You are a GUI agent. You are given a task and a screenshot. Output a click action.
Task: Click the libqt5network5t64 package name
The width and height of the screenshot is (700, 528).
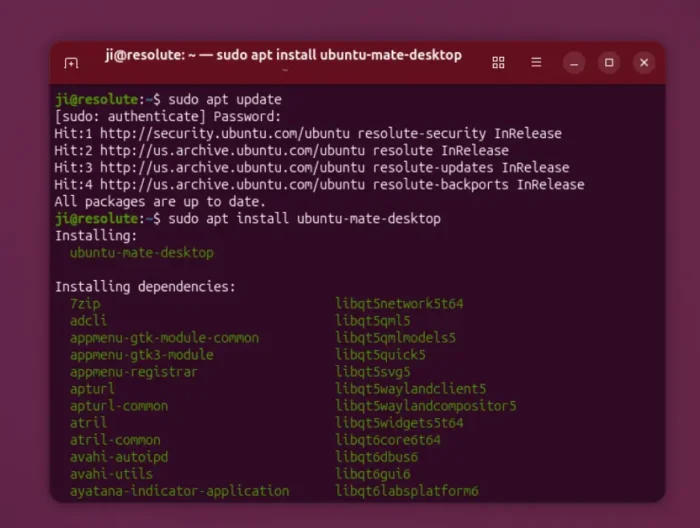pos(399,304)
